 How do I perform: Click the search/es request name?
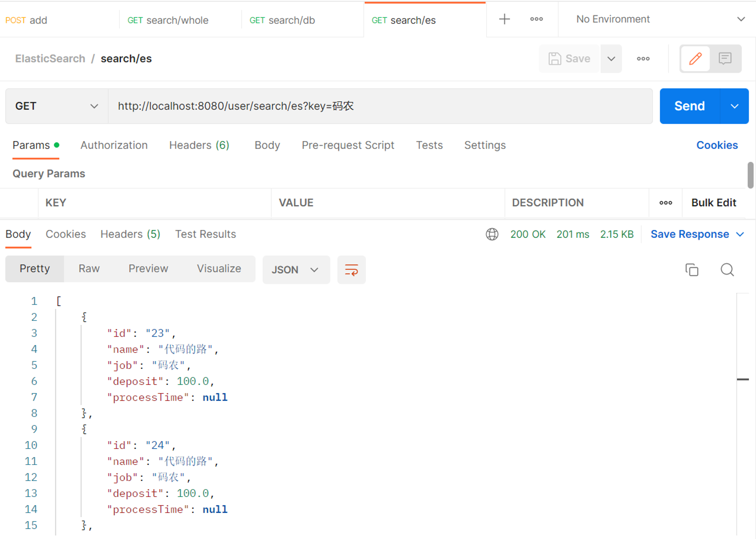click(x=126, y=59)
